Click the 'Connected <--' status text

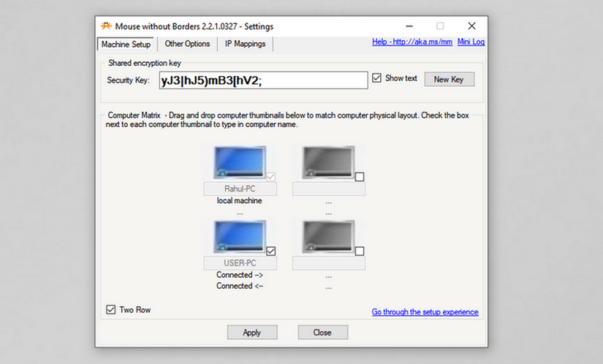240,286
